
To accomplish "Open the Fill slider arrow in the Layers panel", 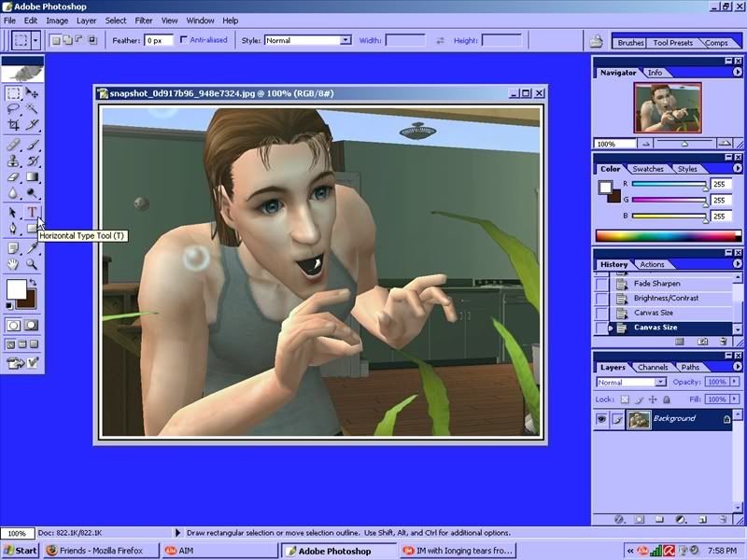I will tap(735, 399).
